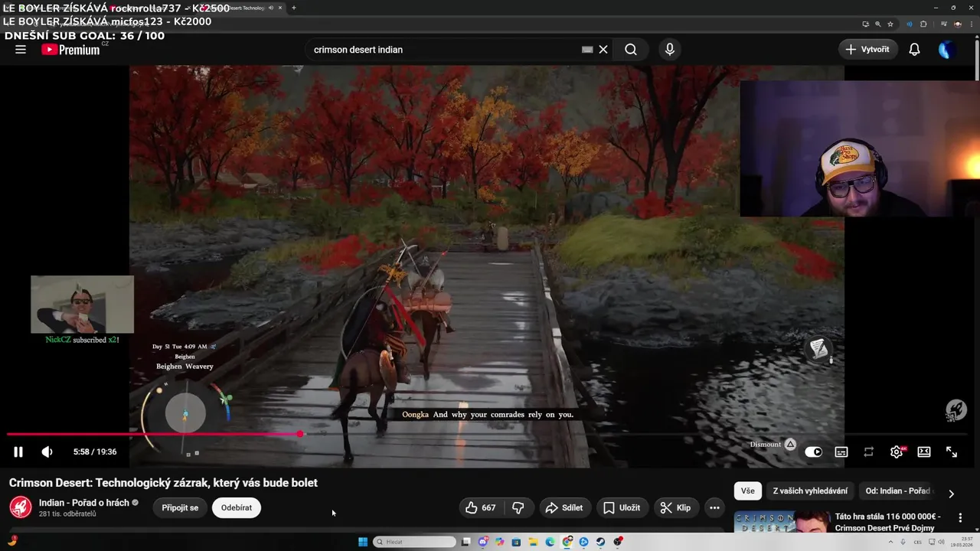Open YouTube notifications bell
The height and width of the screenshot is (551, 980).
[x=914, y=50]
